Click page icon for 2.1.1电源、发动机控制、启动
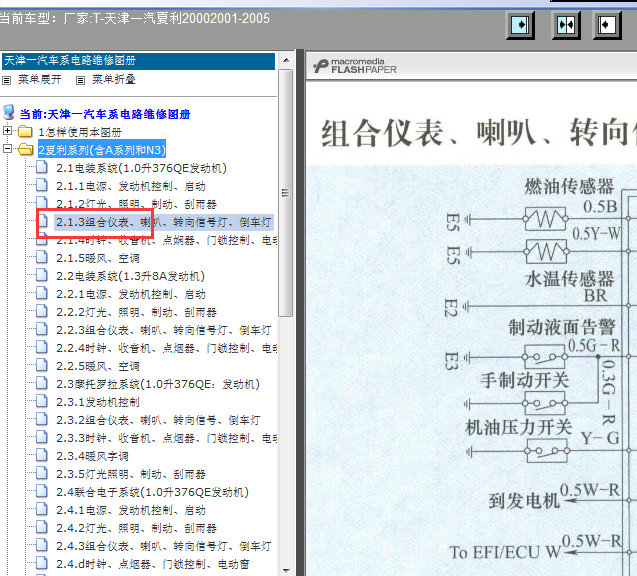 [42, 185]
